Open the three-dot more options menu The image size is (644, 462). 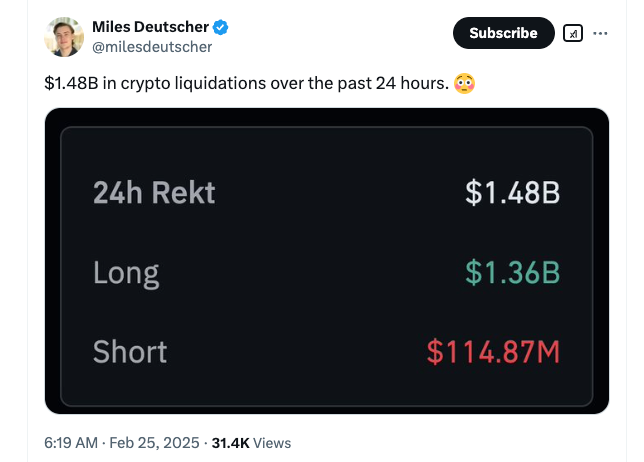pyautogui.click(x=600, y=33)
